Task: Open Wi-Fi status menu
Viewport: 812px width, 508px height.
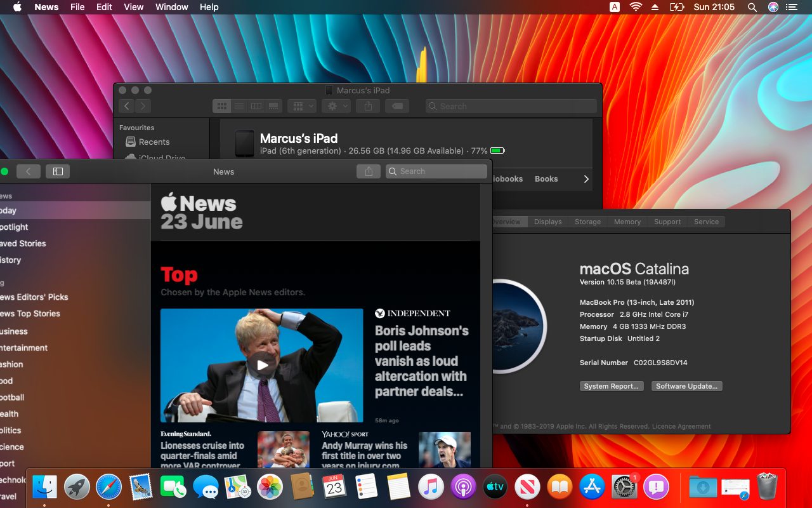Action: pyautogui.click(x=635, y=7)
